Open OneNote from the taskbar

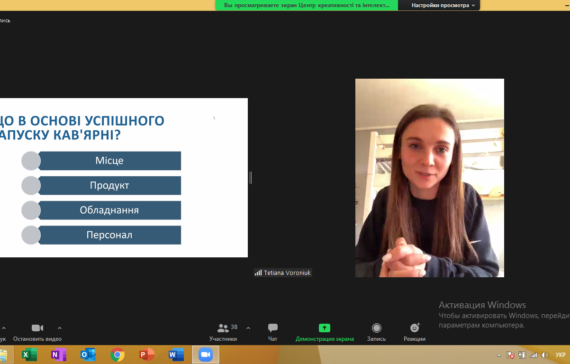pos(59,355)
